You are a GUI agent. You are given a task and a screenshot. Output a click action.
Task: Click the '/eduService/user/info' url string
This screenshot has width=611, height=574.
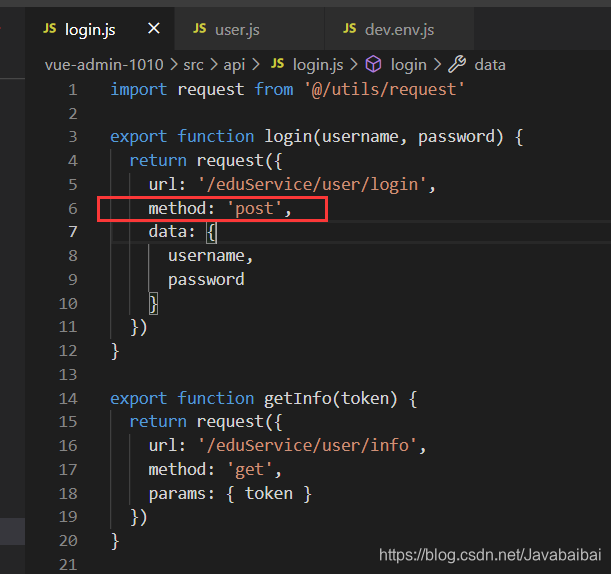point(307,445)
